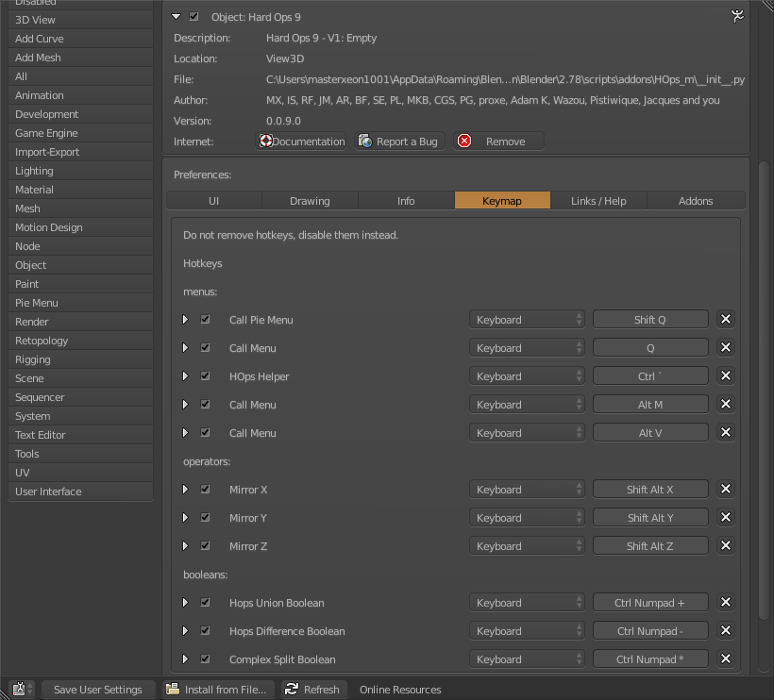The height and width of the screenshot is (700, 774).
Task: Click the X icon next to Ctrl Numpad +
Action: click(726, 603)
